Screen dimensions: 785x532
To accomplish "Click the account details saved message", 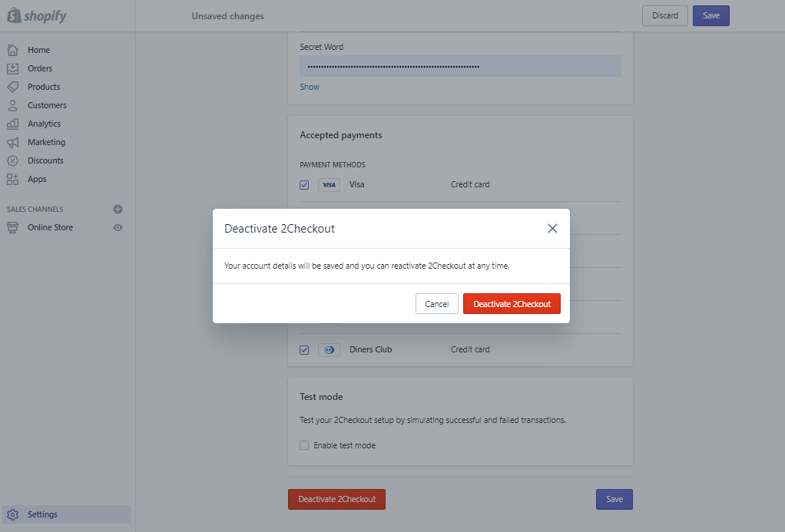I will pos(367,266).
